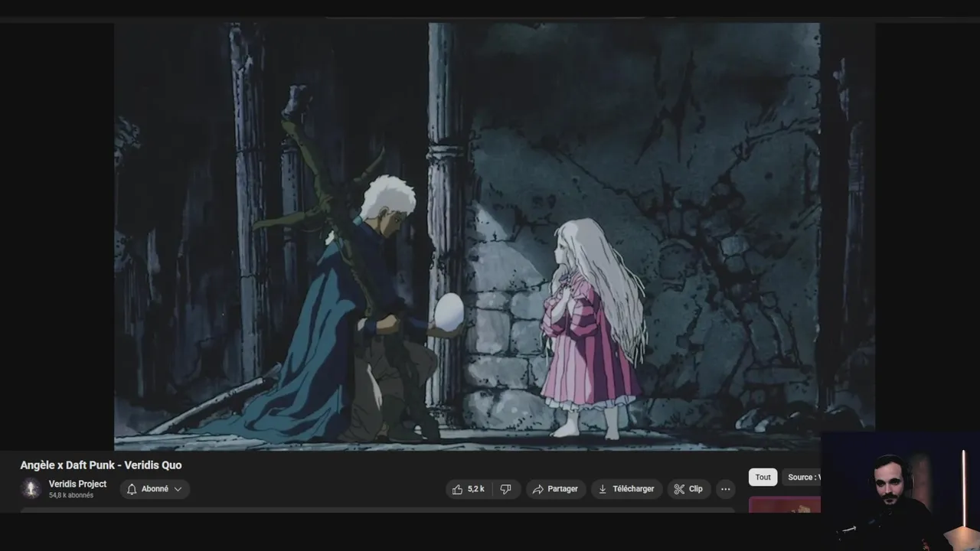Open the suggested video thumbnail below Tout
Viewport: 980px width, 551px height.
point(785,504)
